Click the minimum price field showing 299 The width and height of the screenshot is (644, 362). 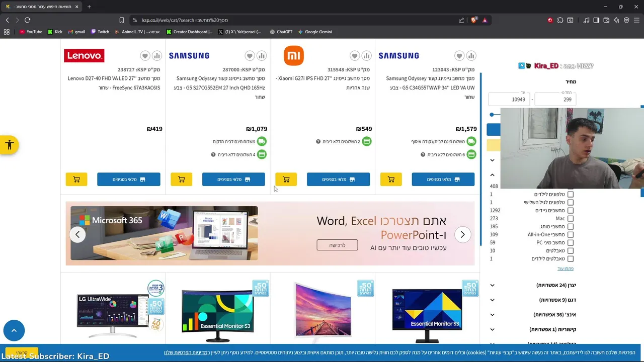tap(555, 99)
